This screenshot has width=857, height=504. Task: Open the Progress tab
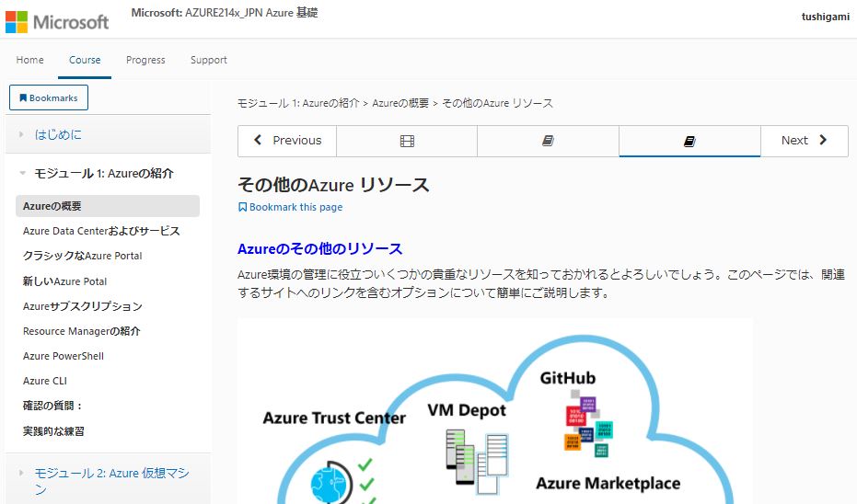coord(145,60)
